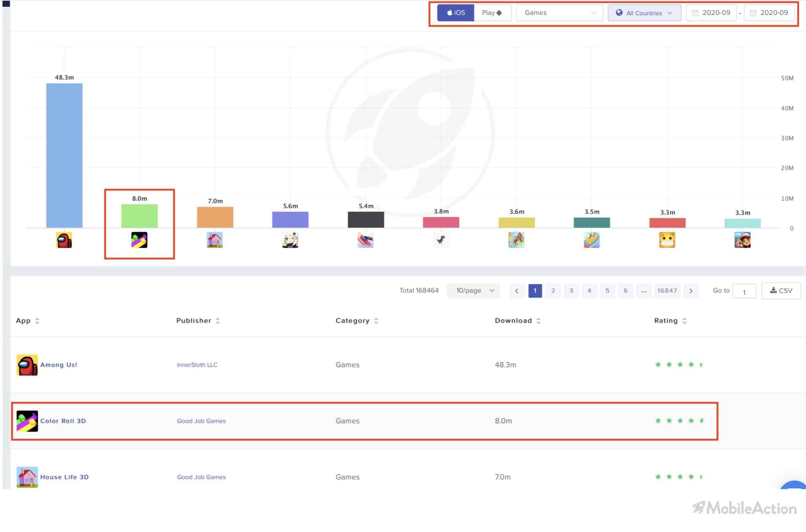Click the end date 2020-09 field
This screenshot has height=532, width=806.
pyautogui.click(x=769, y=13)
